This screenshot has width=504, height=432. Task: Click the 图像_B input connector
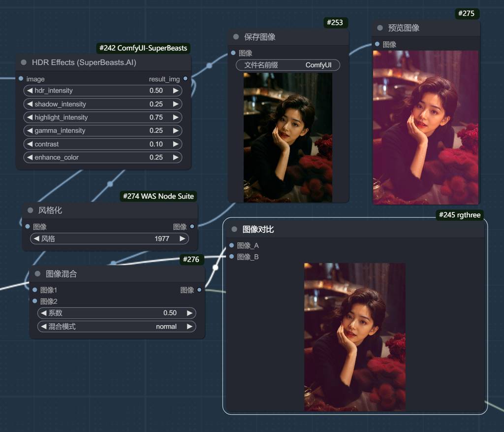click(232, 257)
